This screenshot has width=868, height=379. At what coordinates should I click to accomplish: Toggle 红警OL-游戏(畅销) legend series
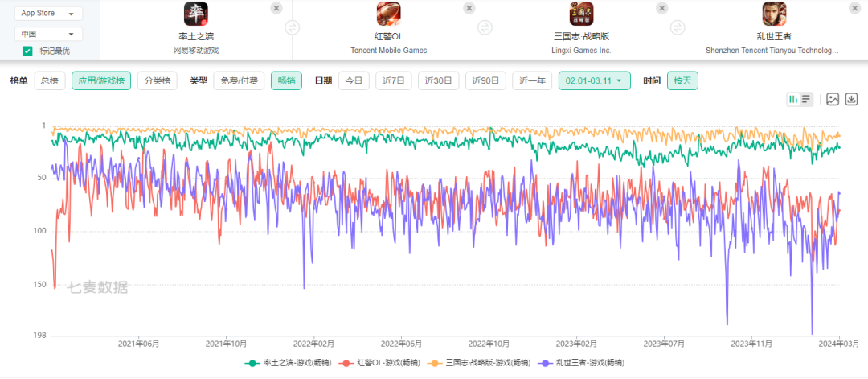click(379, 363)
